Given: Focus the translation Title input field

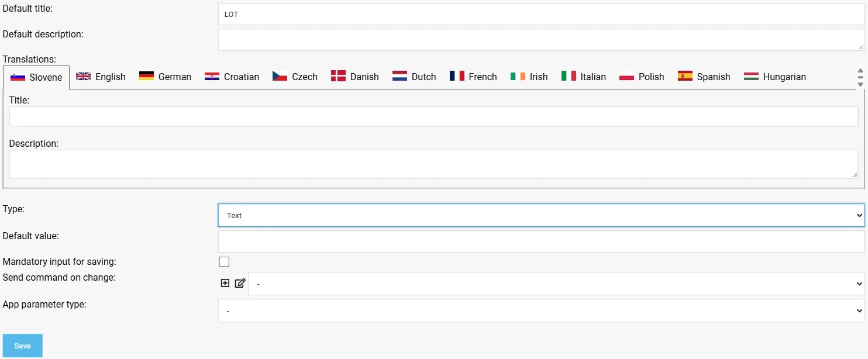Looking at the screenshot, I should [433, 116].
